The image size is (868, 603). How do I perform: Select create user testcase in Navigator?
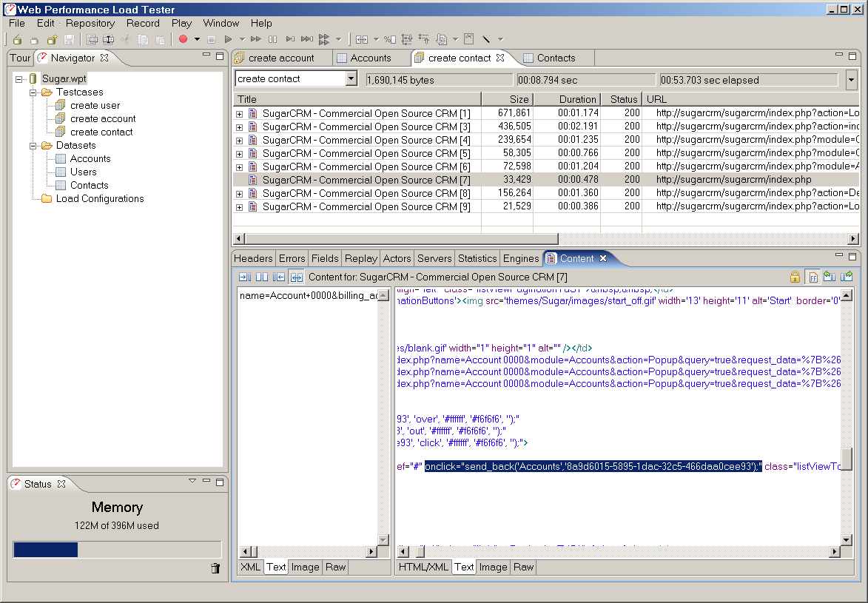click(95, 106)
